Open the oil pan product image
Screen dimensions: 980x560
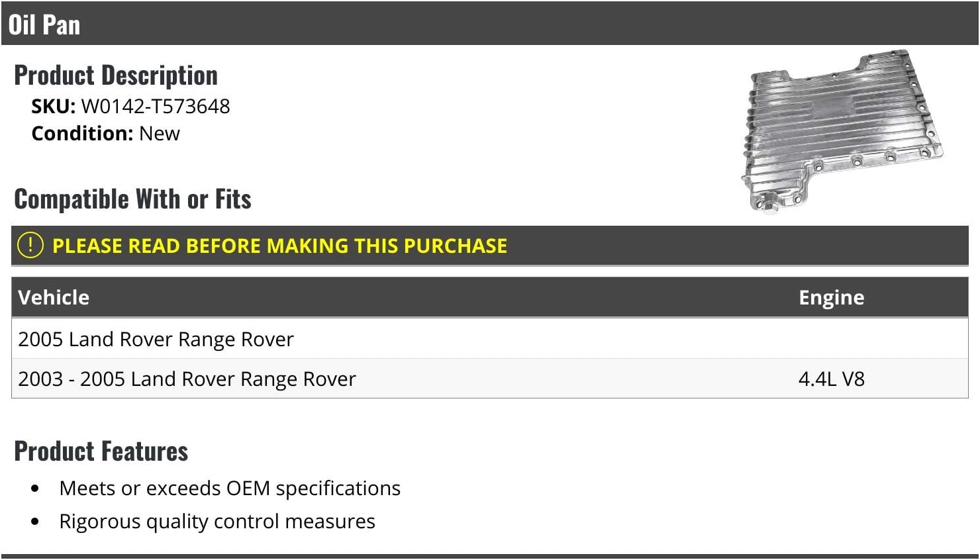(842, 131)
